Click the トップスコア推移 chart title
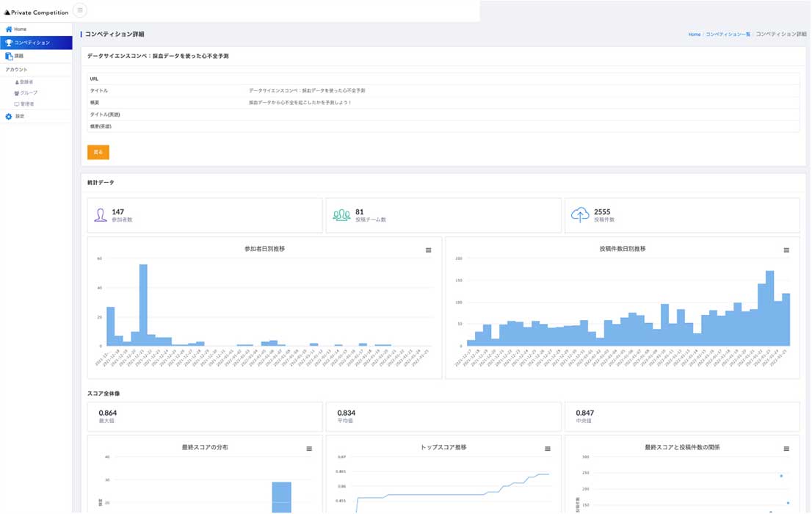This screenshot has height=514, width=812. coord(443,448)
